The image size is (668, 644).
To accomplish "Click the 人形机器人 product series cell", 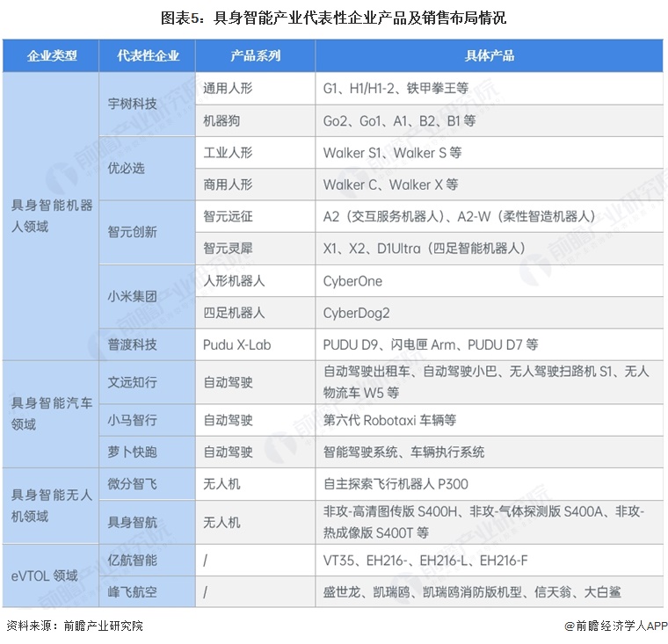I will tap(255, 280).
